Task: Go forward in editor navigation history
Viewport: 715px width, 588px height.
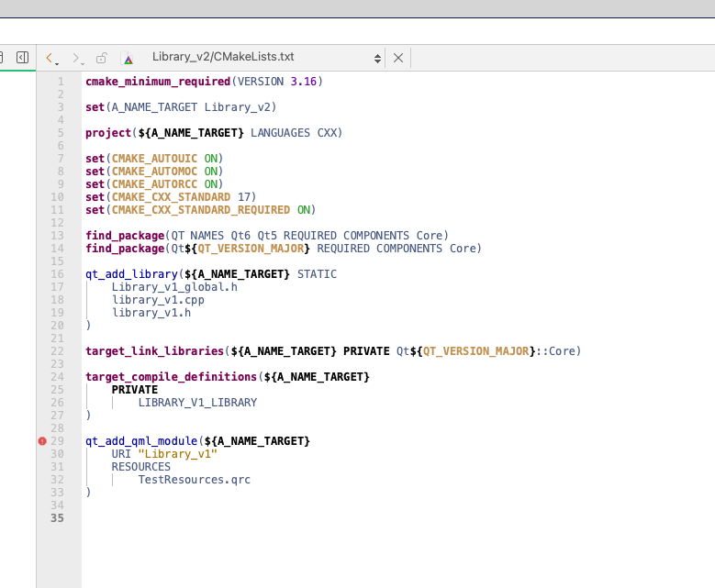Action: (x=77, y=58)
